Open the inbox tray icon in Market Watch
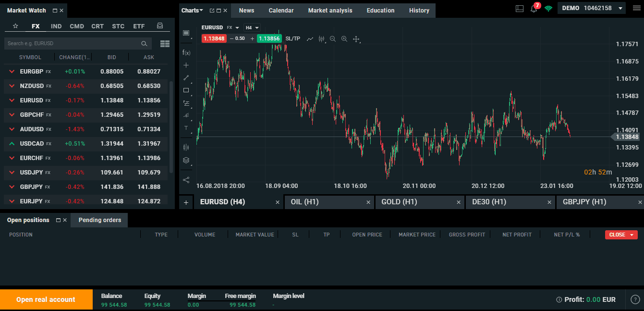This screenshot has width=644, height=311. tap(160, 26)
